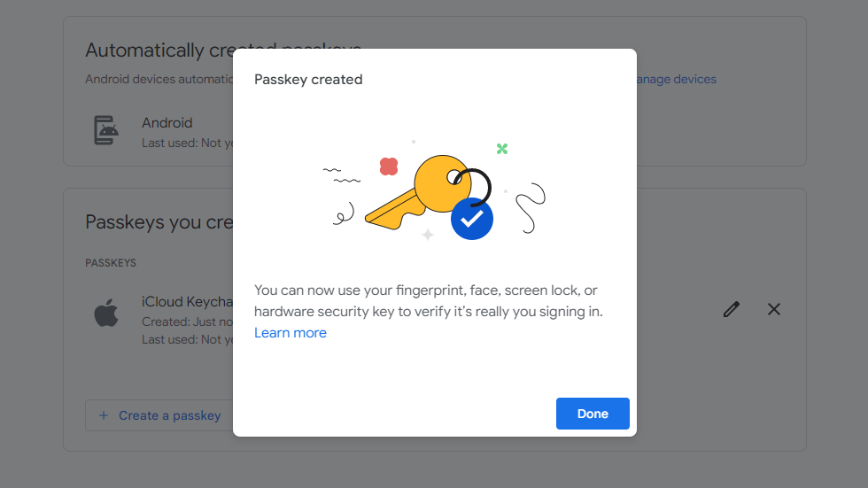Click the Apple logo icon
The height and width of the screenshot is (488, 868).
pyautogui.click(x=106, y=313)
